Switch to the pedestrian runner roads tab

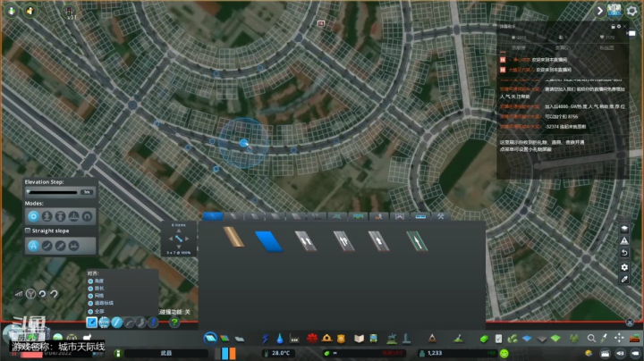(x=378, y=216)
